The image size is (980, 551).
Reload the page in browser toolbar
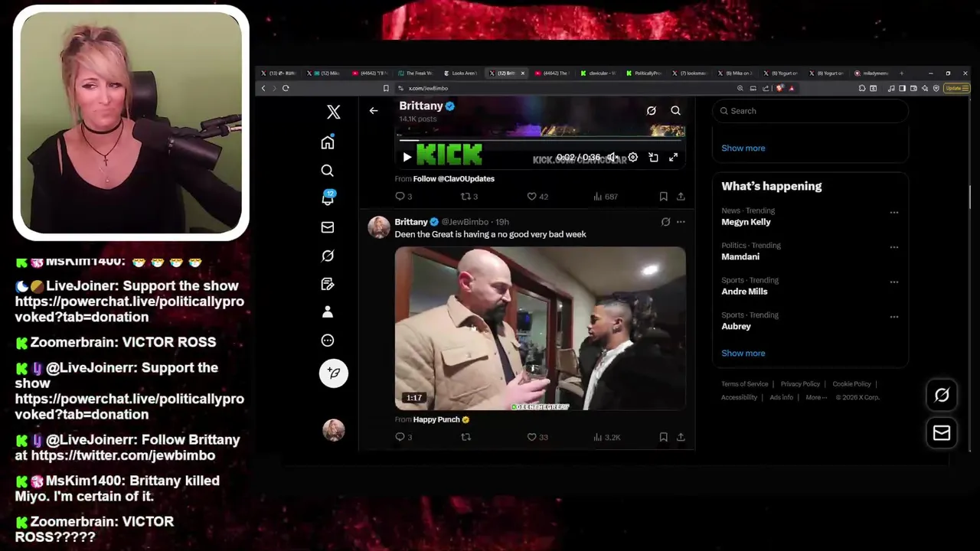coord(286,89)
